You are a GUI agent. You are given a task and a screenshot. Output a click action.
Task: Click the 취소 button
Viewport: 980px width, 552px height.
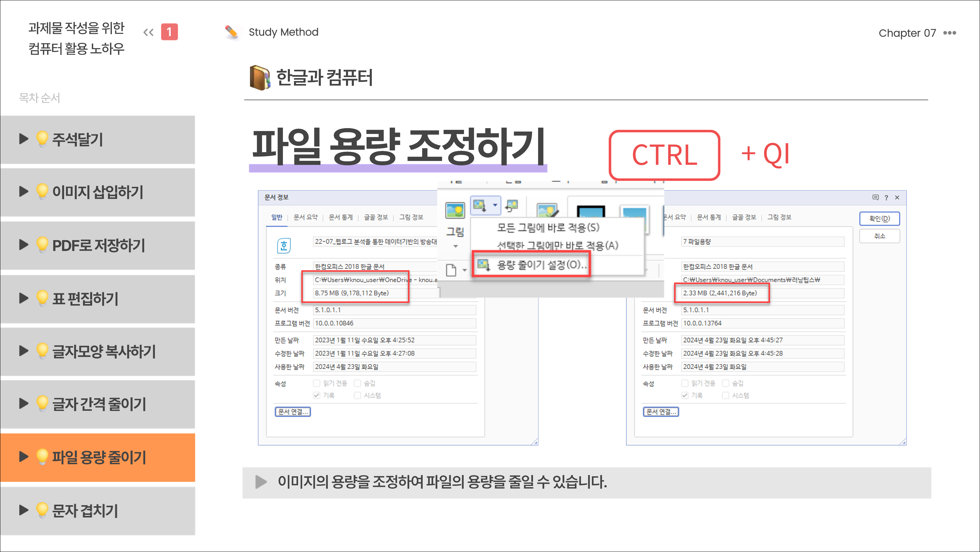[880, 236]
